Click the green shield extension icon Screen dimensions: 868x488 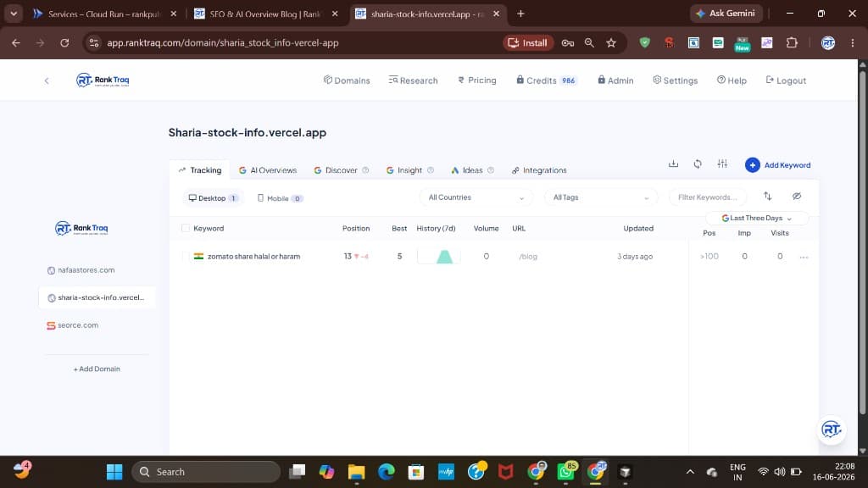pyautogui.click(x=644, y=42)
